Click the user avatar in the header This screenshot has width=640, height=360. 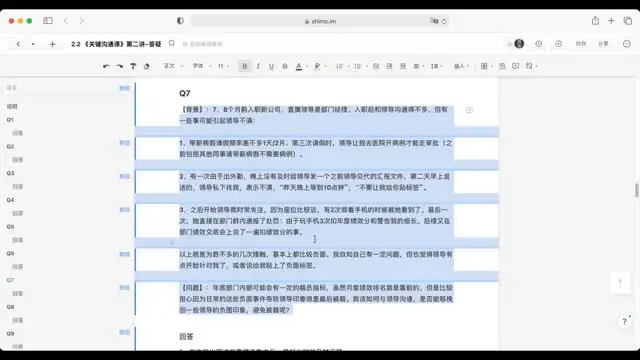519,44
